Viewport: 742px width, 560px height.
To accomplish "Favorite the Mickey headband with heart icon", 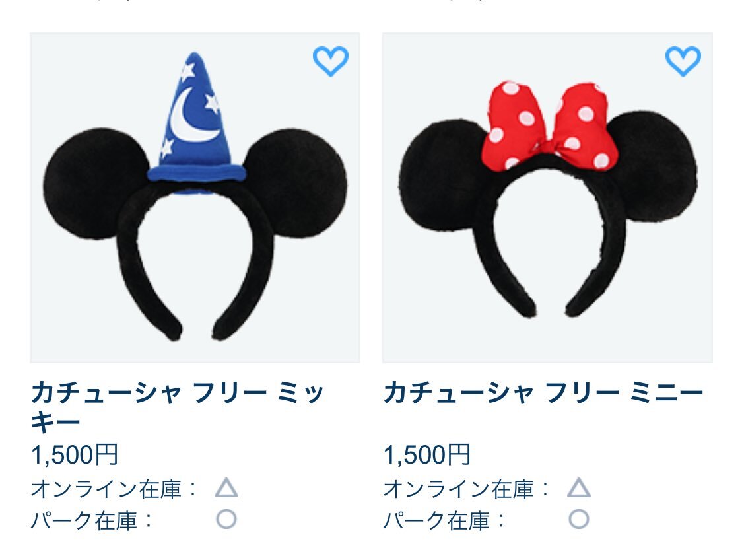I will click(x=330, y=61).
